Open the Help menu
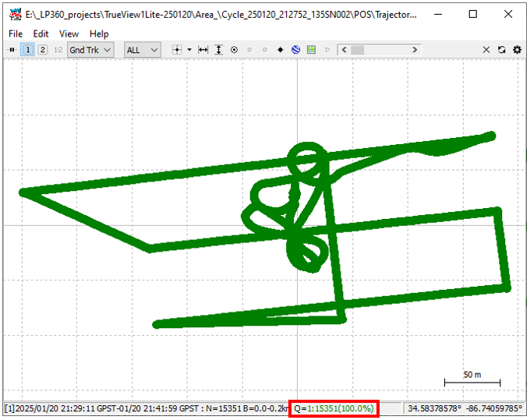 pos(99,34)
